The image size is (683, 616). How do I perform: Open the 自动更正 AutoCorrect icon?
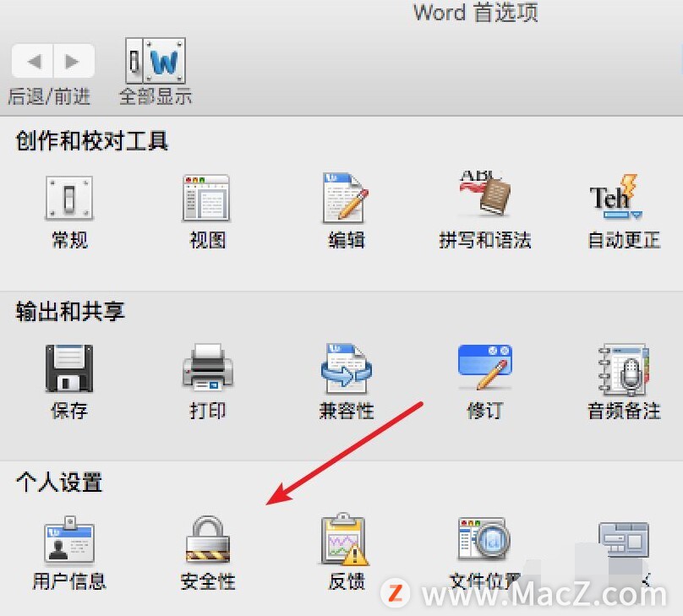click(x=616, y=197)
